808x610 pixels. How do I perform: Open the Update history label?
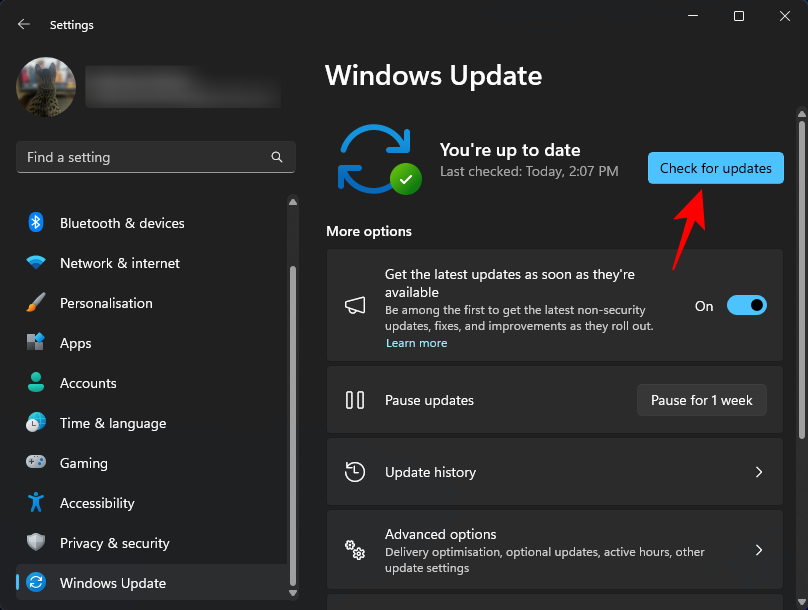(430, 472)
